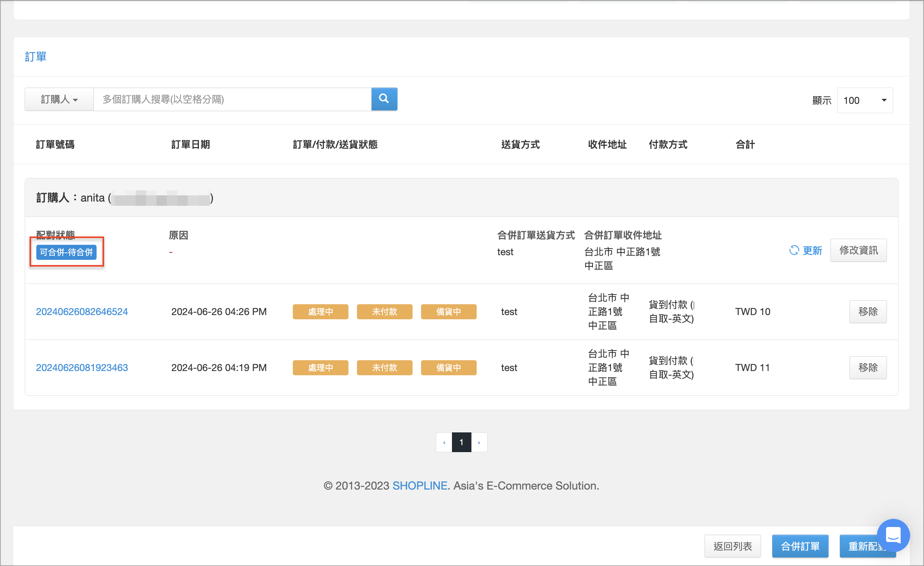
Task: Click the date 2024-06-26 04:26 PM
Action: [219, 312]
